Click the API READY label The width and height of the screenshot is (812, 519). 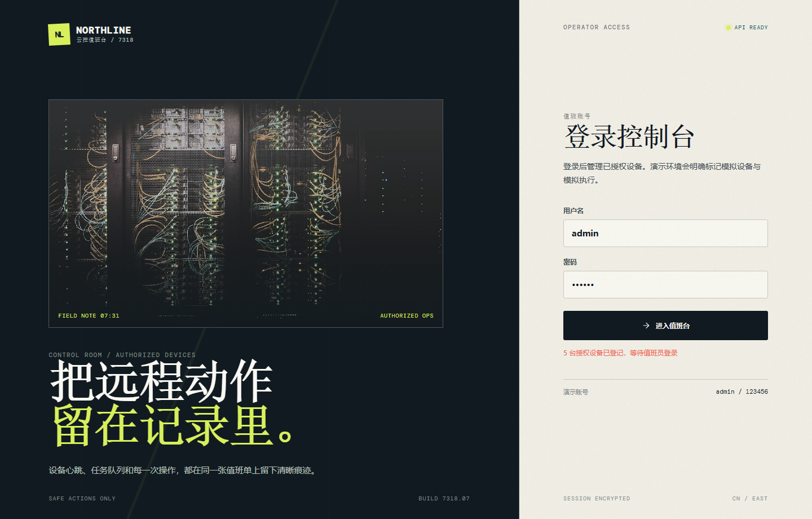point(751,27)
